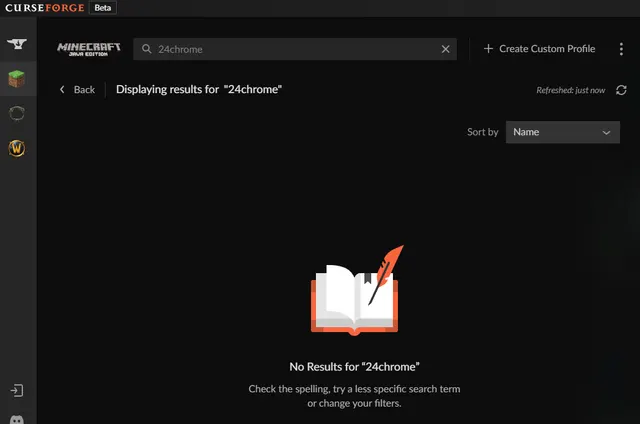This screenshot has height=424, width=640.
Task: Click the 'Sort by' label
Action: click(x=482, y=132)
